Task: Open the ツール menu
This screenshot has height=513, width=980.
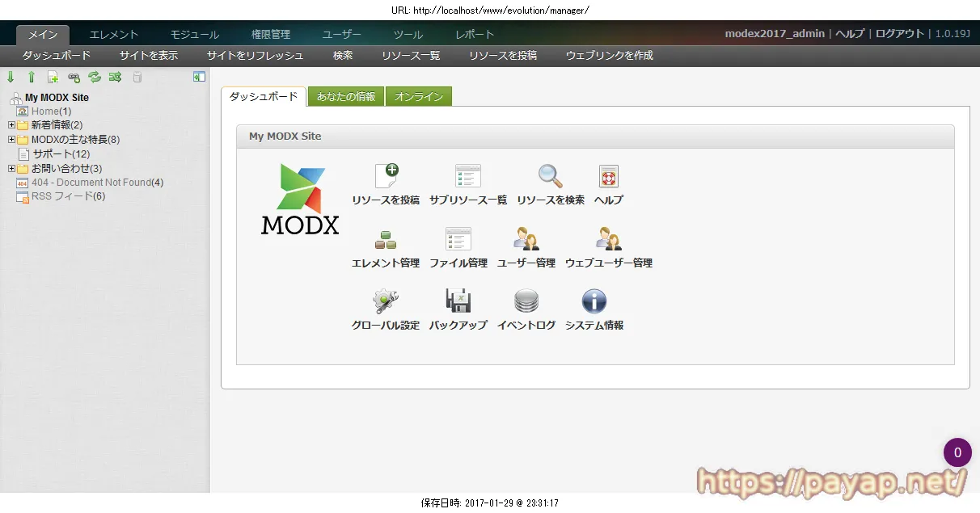Action: (x=408, y=35)
